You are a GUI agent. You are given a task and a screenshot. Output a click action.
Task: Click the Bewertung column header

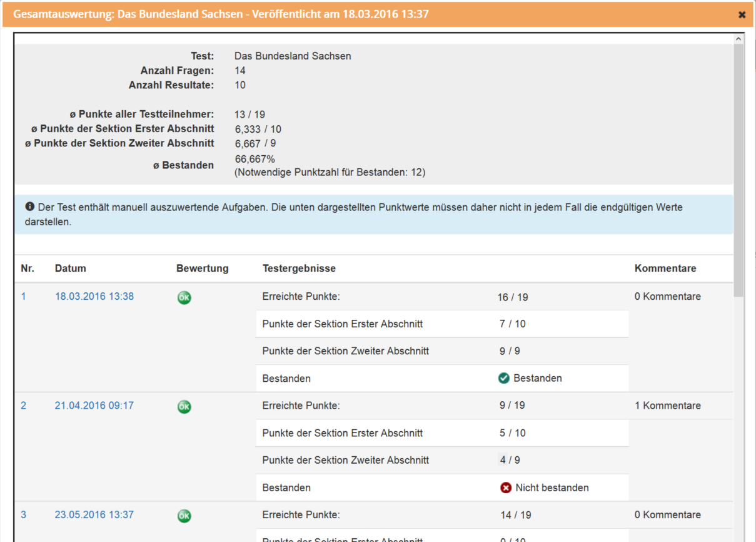click(202, 268)
